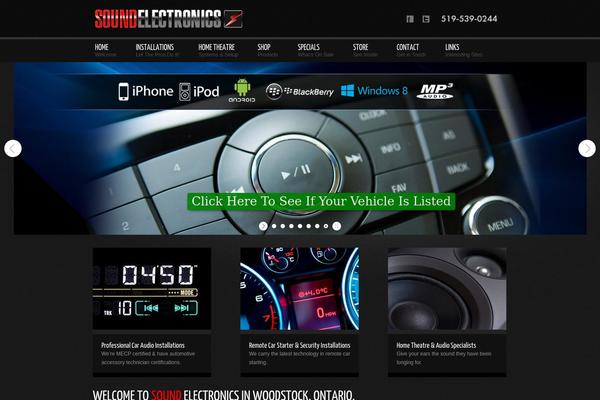The image size is (600, 400).
Task: Advance to the next slide with the right arrow
Action: (587, 149)
